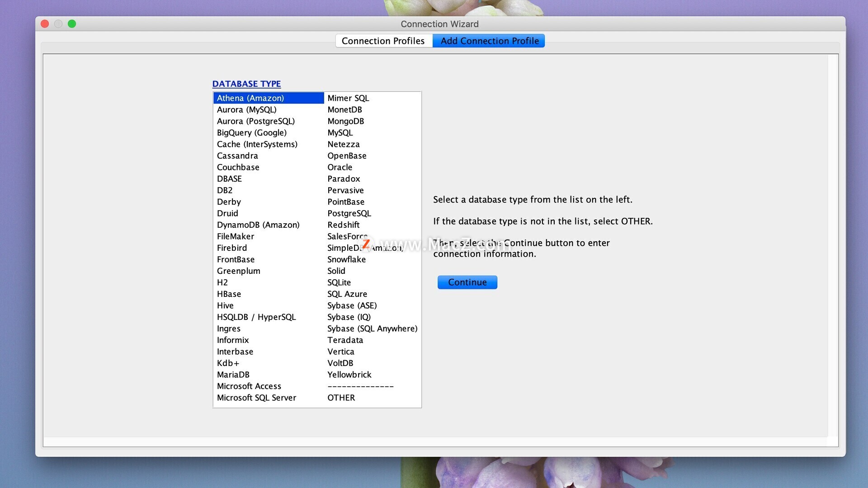This screenshot has height=488, width=868.
Task: Select Athena (Amazon) in the list
Action: tap(269, 98)
